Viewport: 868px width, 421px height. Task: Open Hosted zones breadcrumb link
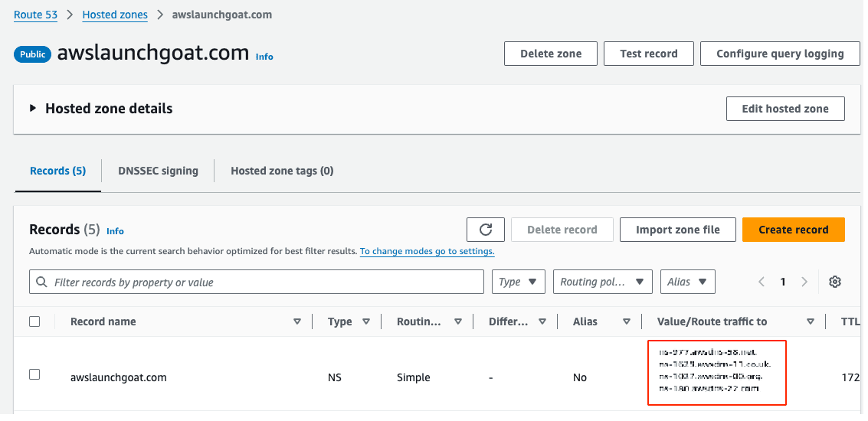click(115, 15)
